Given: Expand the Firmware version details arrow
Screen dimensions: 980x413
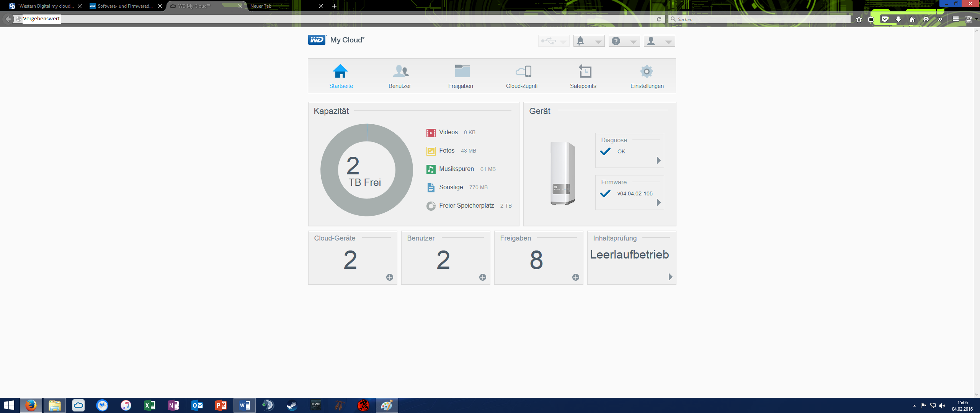Looking at the screenshot, I should coord(658,202).
